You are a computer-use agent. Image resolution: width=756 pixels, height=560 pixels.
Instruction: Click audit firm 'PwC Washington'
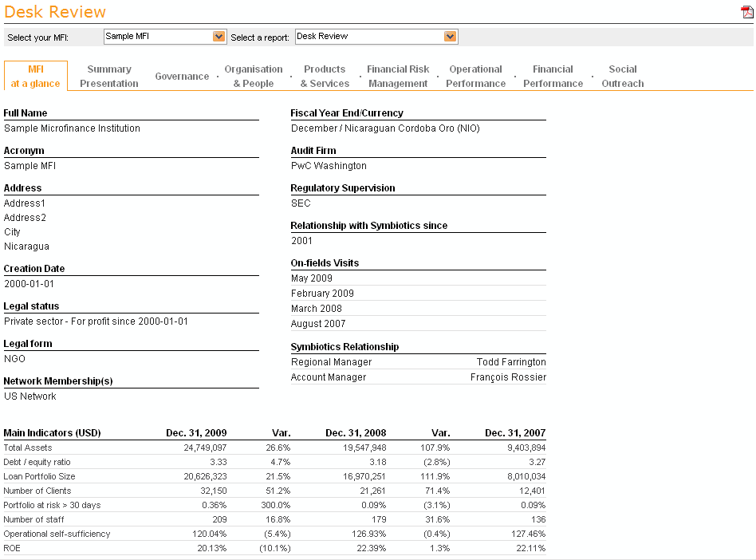[329, 166]
